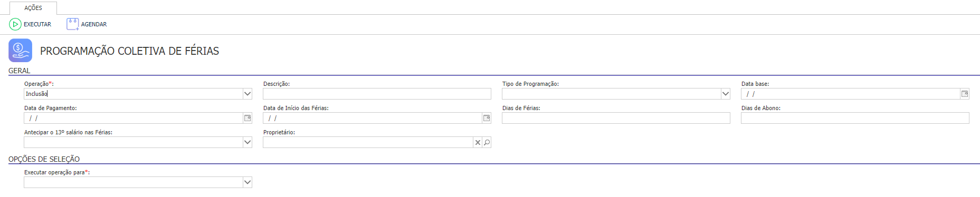Open Data de Início das Férias calendar
Viewport: 980px width, 197px height.
(x=487, y=118)
